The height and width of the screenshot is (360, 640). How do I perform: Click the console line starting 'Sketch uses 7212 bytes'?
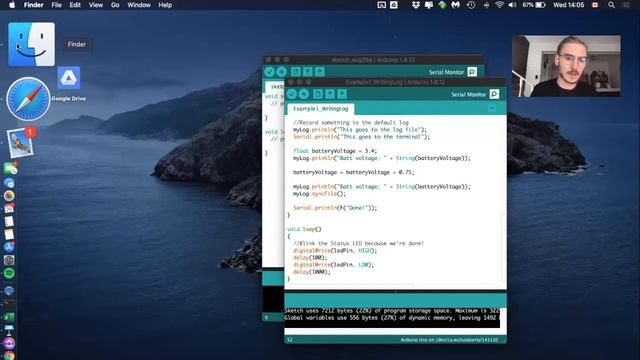pos(392,311)
